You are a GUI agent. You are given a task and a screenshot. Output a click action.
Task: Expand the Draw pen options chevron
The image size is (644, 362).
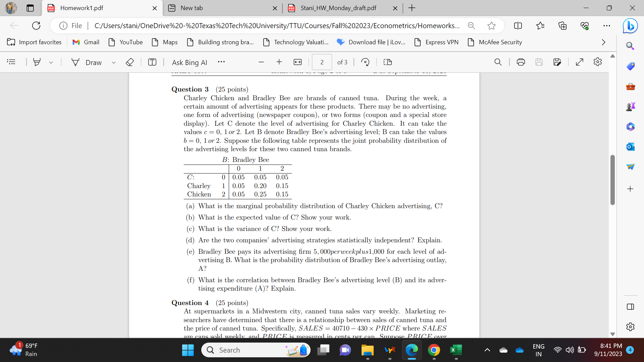(x=113, y=62)
